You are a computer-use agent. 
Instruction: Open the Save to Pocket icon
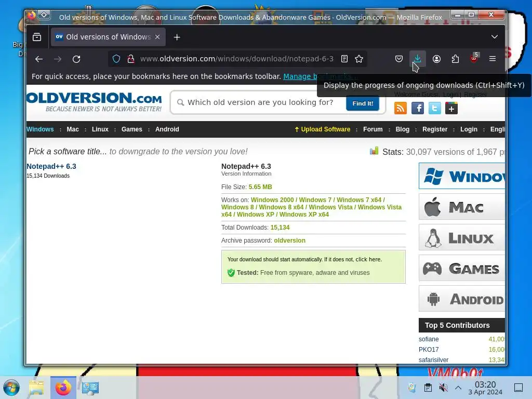(x=399, y=59)
